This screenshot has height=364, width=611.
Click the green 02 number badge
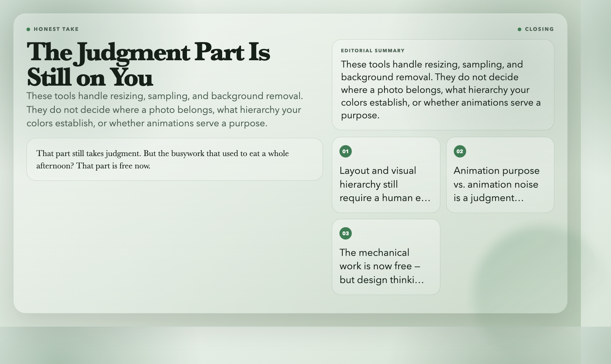460,151
